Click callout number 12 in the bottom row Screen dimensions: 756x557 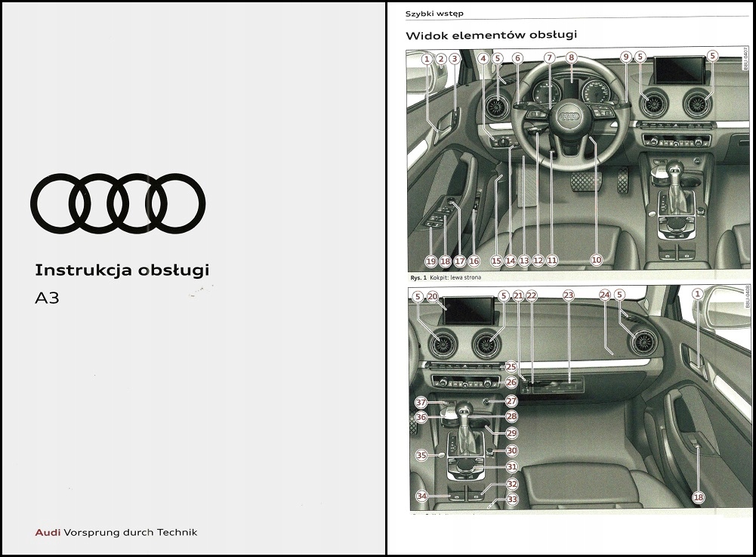(538, 261)
